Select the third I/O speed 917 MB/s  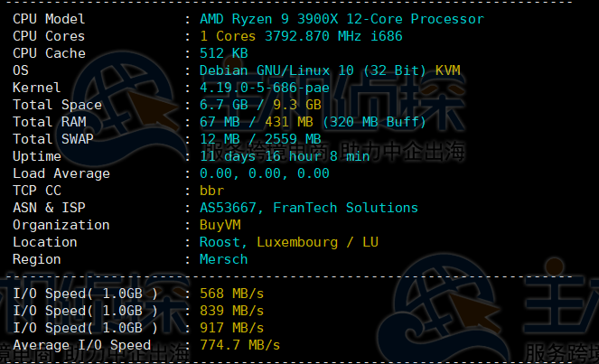230,328
